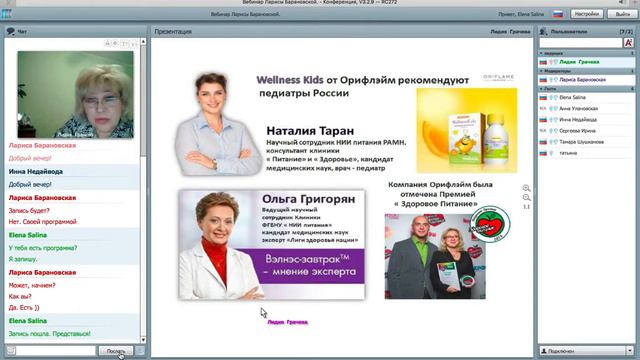
Task: Click chat message 'Запись будет?'
Action: (29, 211)
